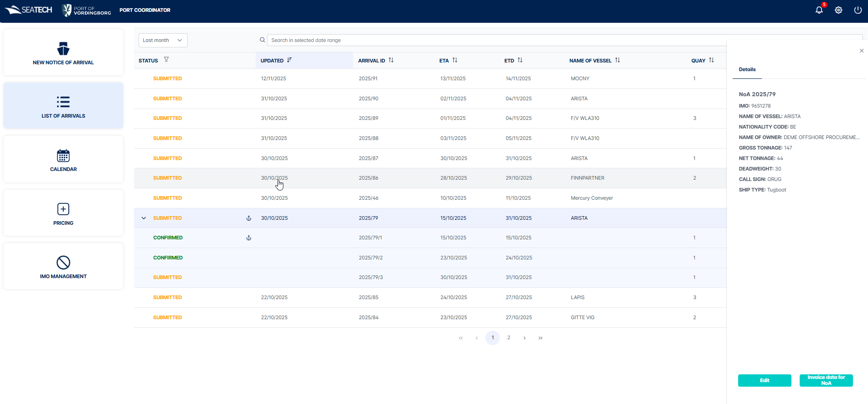Filter arrivals by status funnel icon

point(166,60)
